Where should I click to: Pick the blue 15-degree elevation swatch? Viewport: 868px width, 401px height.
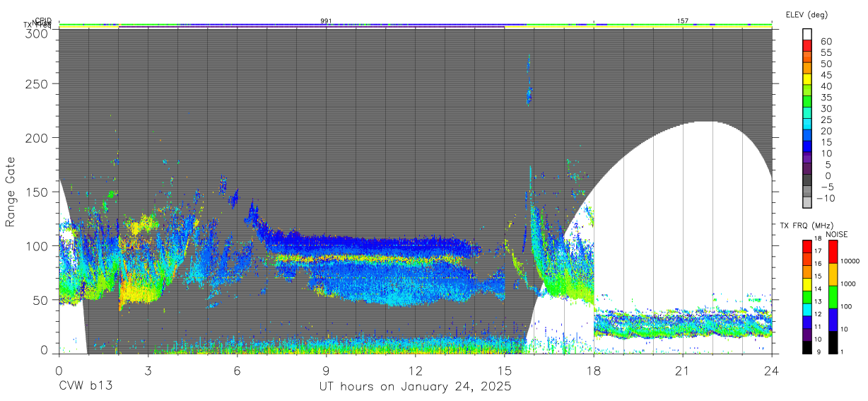tap(807, 146)
